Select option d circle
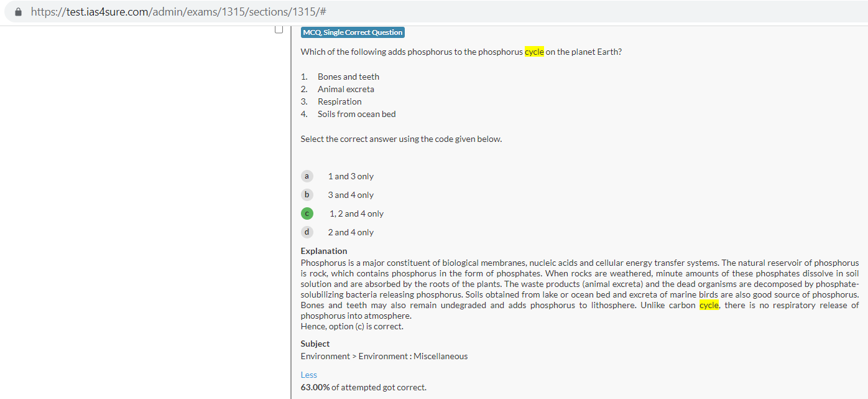868x399 pixels. tap(307, 232)
